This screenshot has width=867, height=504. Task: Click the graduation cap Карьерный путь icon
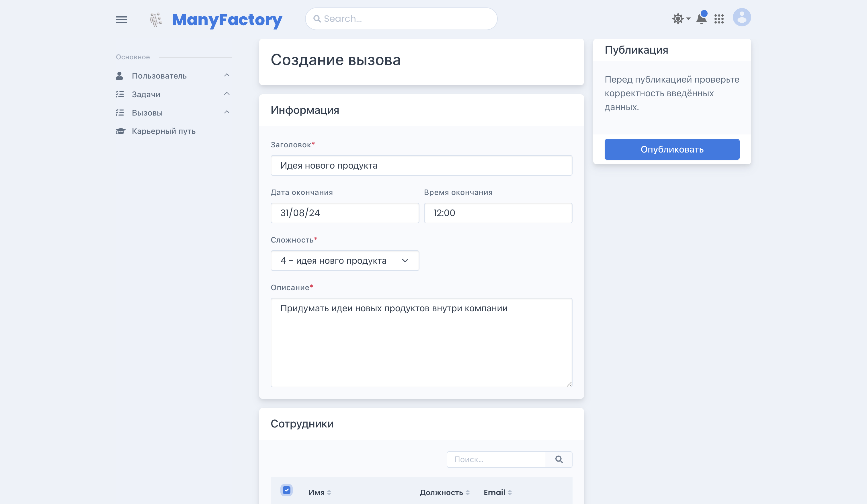[x=120, y=131]
